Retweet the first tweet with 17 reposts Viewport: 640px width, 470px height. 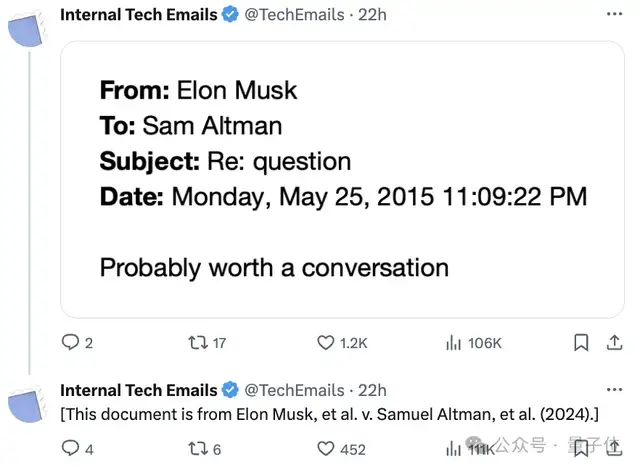pyautogui.click(x=198, y=343)
